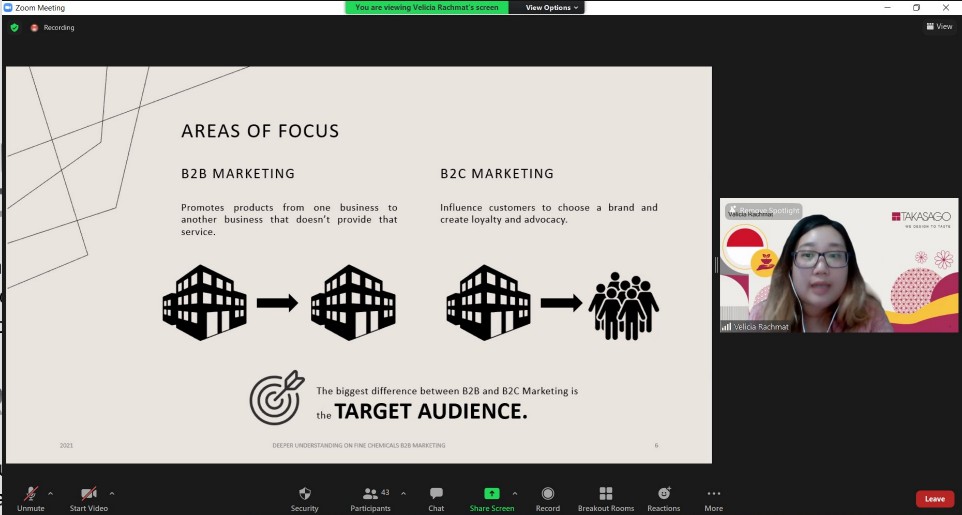Image resolution: width=962 pixels, height=515 pixels.
Task: Click the Zoom Meeting title bar icon
Action: pyautogui.click(x=7, y=7)
